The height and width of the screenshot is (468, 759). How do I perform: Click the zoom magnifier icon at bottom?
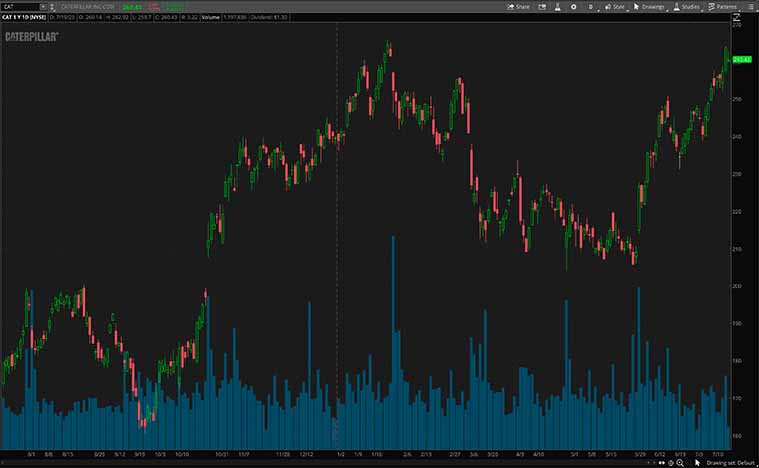[x=680, y=463]
